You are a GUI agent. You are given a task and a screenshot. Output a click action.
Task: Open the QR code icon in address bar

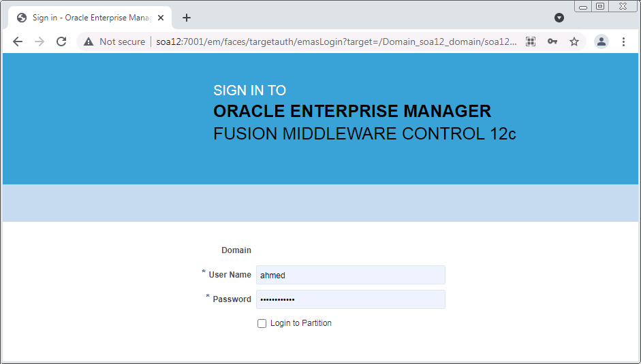[531, 42]
